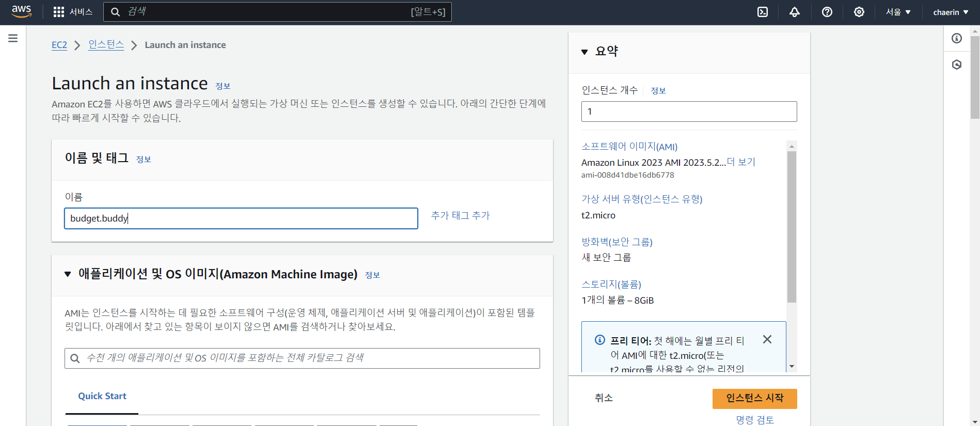The height and width of the screenshot is (426, 980).
Task: Click the EC2 breadcrumb link
Action: pos(59,45)
